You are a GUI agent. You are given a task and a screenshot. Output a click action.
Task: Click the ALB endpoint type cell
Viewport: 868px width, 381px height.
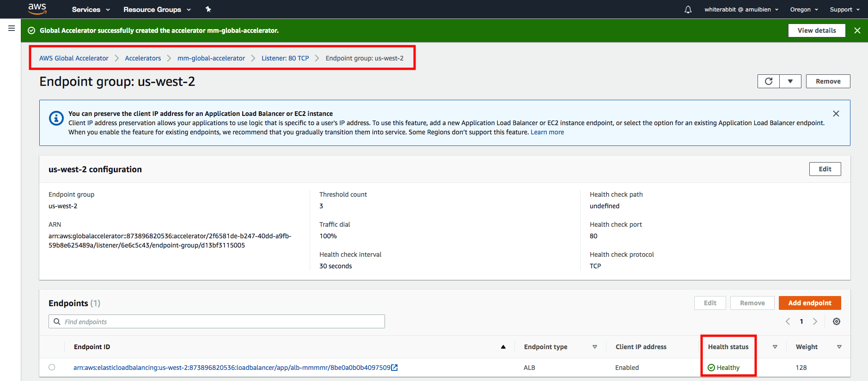click(529, 368)
